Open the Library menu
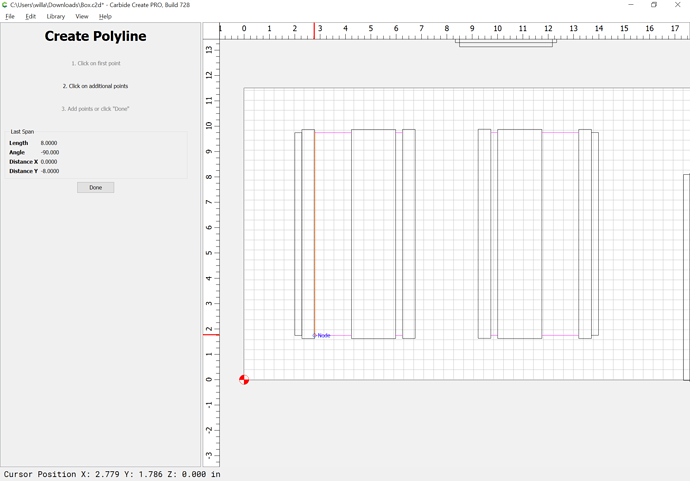 pyautogui.click(x=55, y=17)
